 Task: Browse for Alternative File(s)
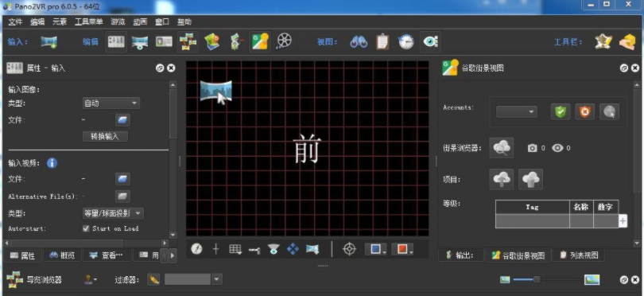coord(122,196)
